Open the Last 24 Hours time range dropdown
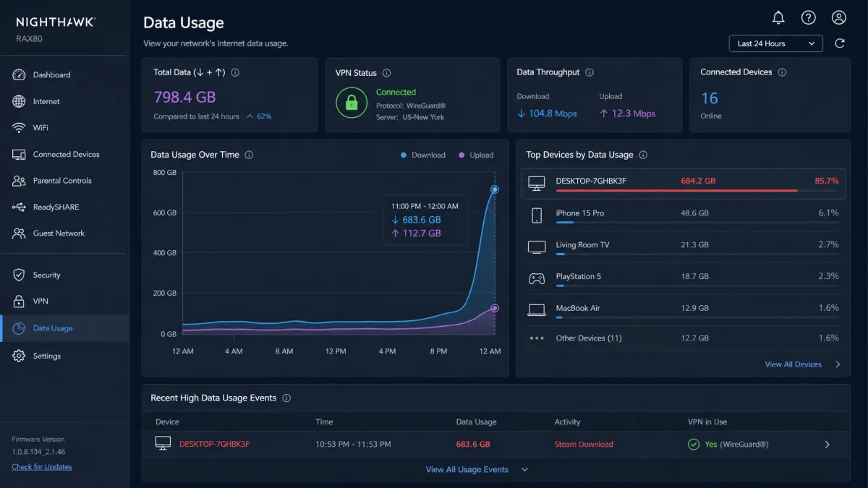Screen dimensions: 868x488 tap(776, 43)
